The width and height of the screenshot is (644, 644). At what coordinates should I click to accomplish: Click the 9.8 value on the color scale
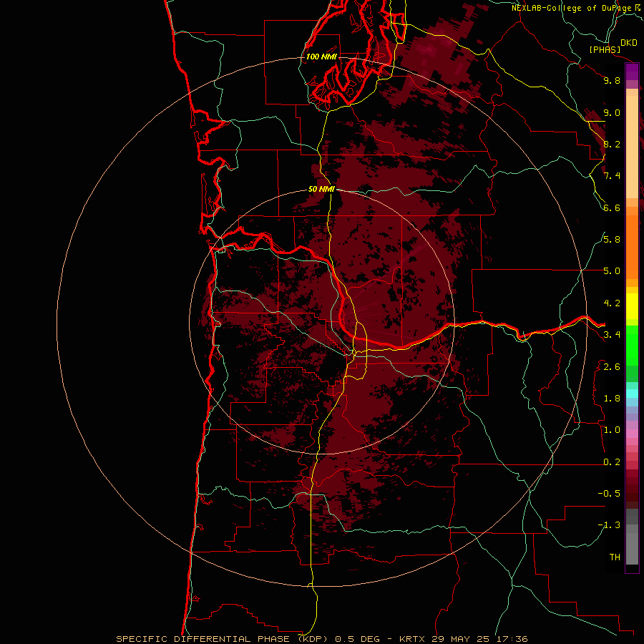pyautogui.click(x=612, y=80)
